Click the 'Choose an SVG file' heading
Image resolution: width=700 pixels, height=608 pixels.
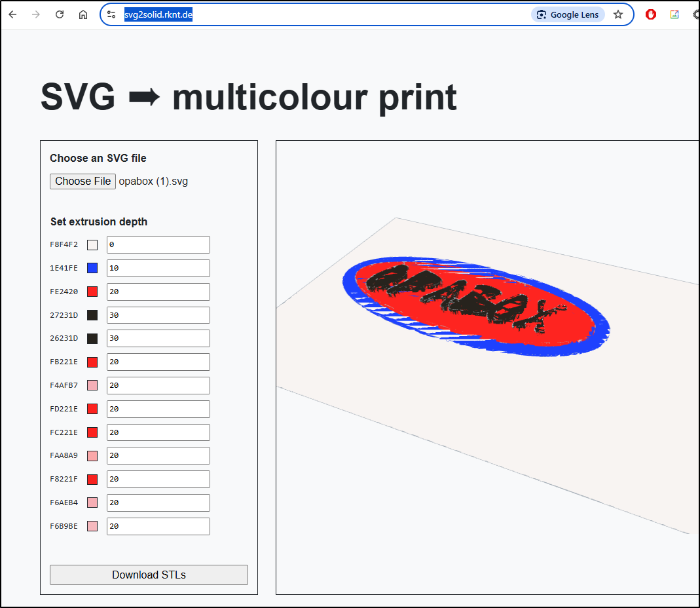[x=98, y=158]
